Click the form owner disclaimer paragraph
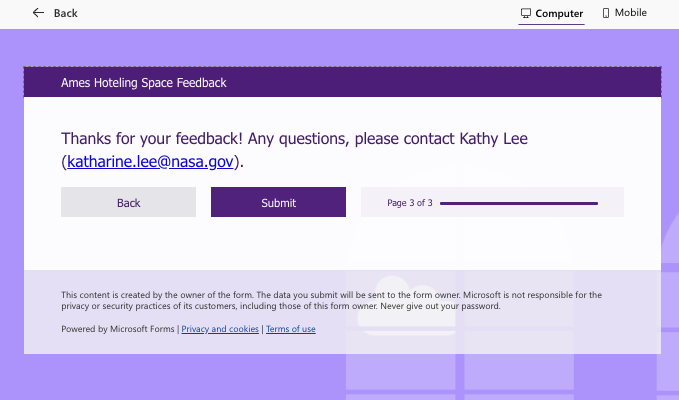The height and width of the screenshot is (400, 679). 330,300
